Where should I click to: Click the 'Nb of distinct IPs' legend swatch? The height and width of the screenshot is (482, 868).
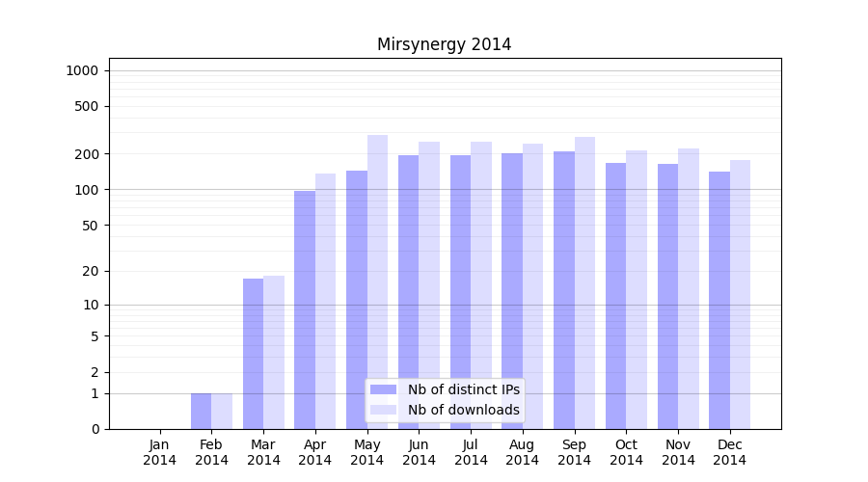pyautogui.click(x=383, y=389)
